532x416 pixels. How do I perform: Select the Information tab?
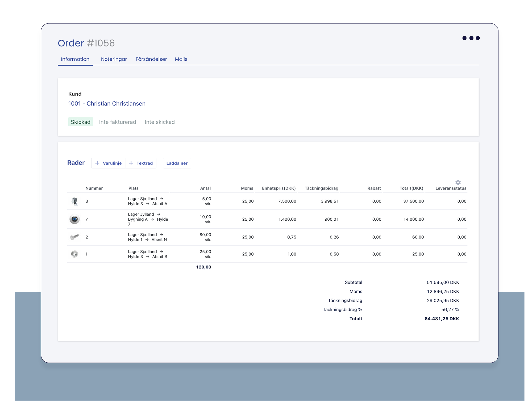point(75,59)
